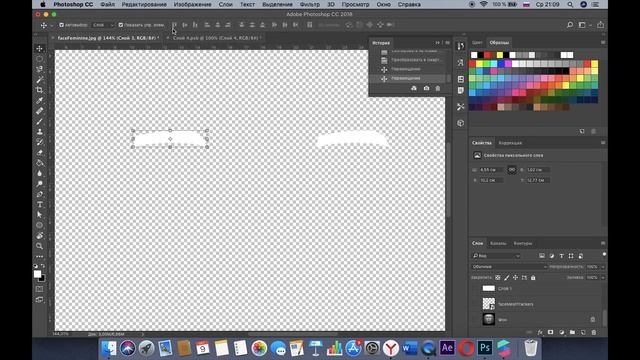Image resolution: width=640 pixels, height=360 pixels.
Task: Select the Eyedropper tool
Action: [x=40, y=100]
